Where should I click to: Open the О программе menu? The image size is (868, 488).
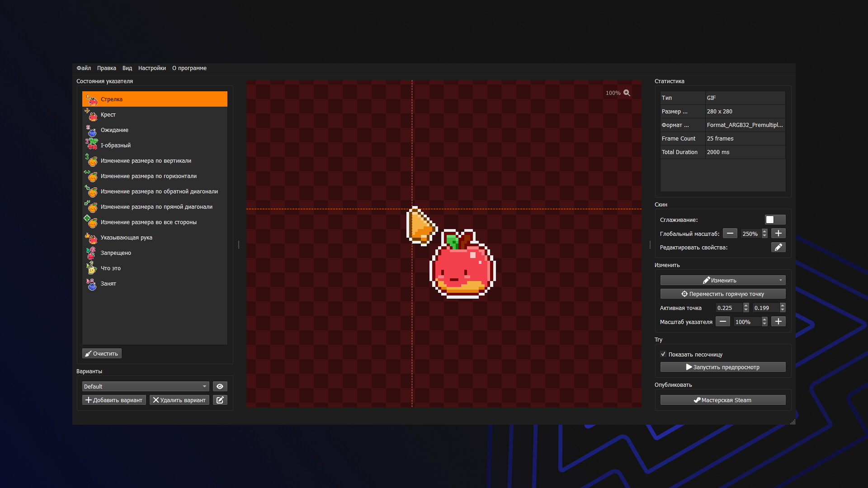[189, 68]
